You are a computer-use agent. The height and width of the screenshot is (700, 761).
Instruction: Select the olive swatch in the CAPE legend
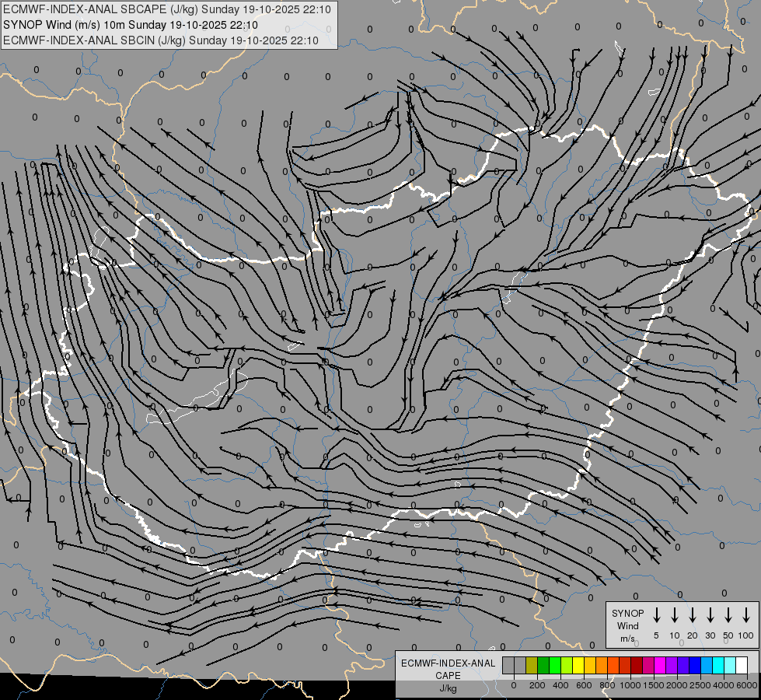click(532, 665)
